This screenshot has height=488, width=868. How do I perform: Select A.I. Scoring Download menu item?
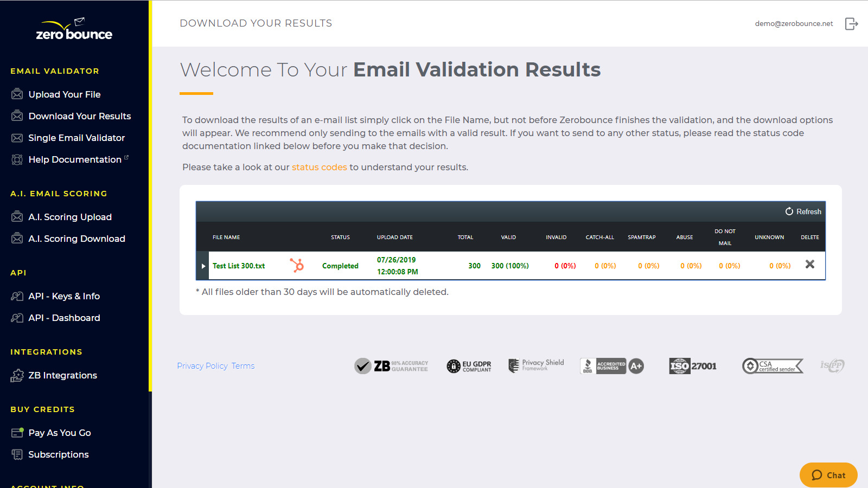click(x=76, y=239)
